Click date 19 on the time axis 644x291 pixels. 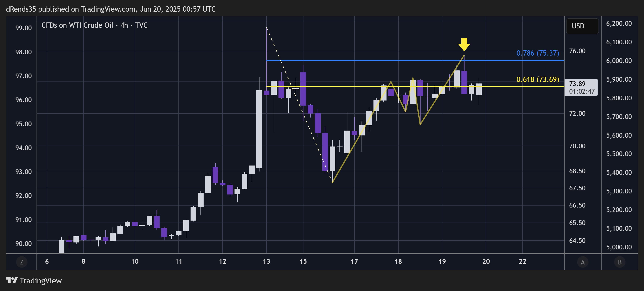tap(442, 261)
